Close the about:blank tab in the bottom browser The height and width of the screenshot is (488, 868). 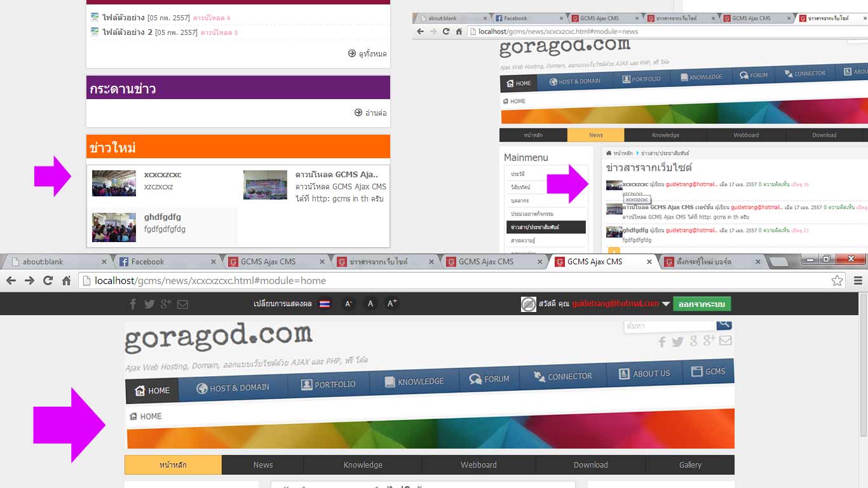click(104, 262)
